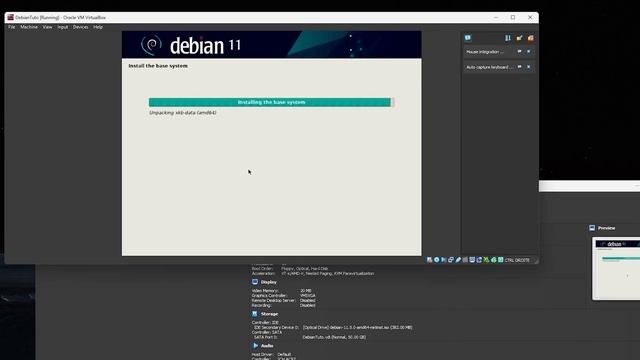Click the Storage section icon in Manager

255,314
